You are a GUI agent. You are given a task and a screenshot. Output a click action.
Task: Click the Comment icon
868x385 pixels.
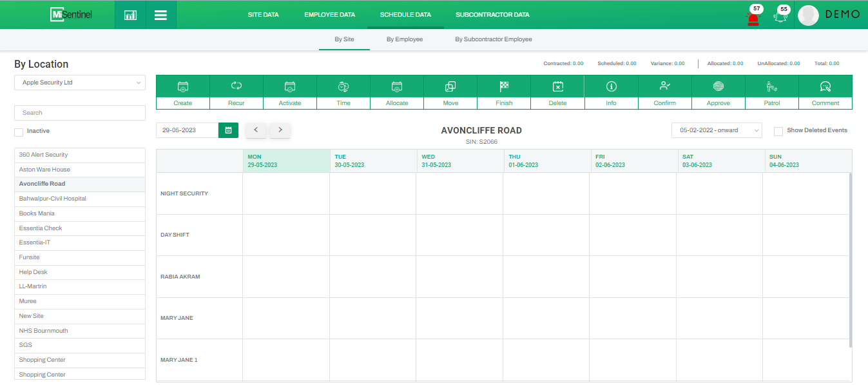point(825,86)
